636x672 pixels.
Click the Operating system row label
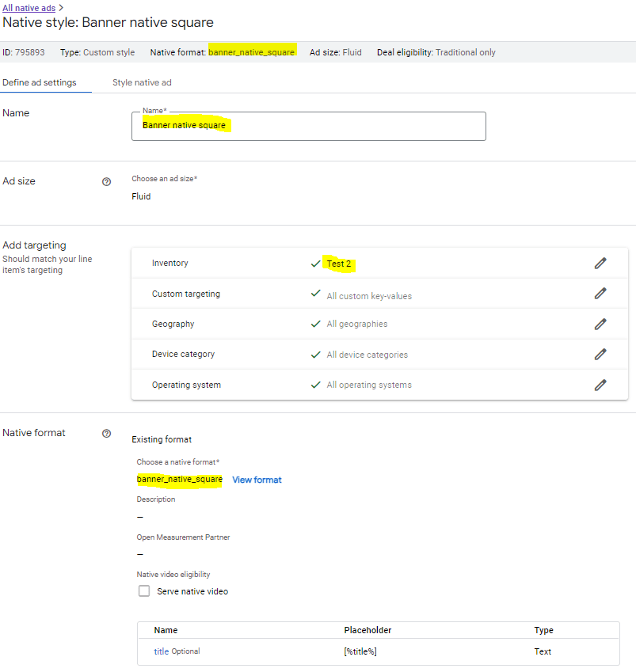pyautogui.click(x=186, y=385)
